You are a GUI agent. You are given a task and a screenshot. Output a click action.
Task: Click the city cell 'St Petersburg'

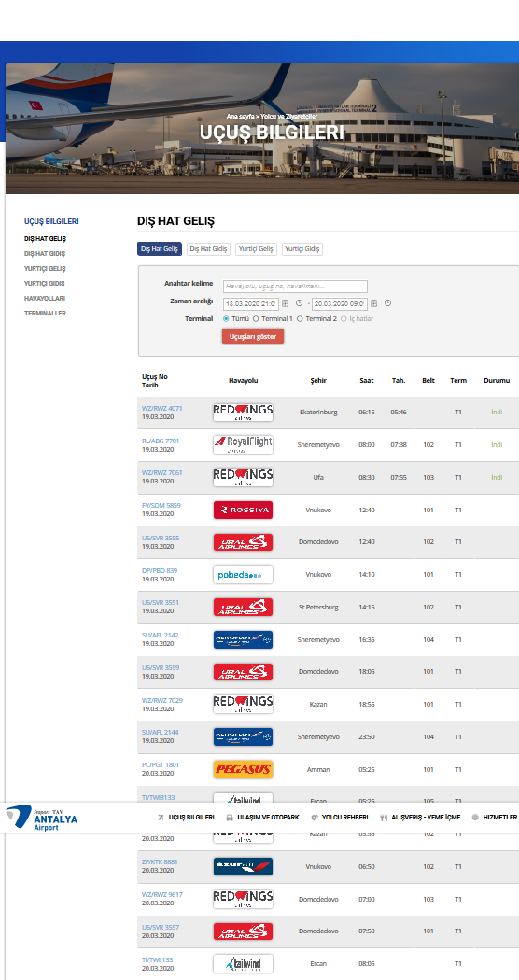coord(319,607)
